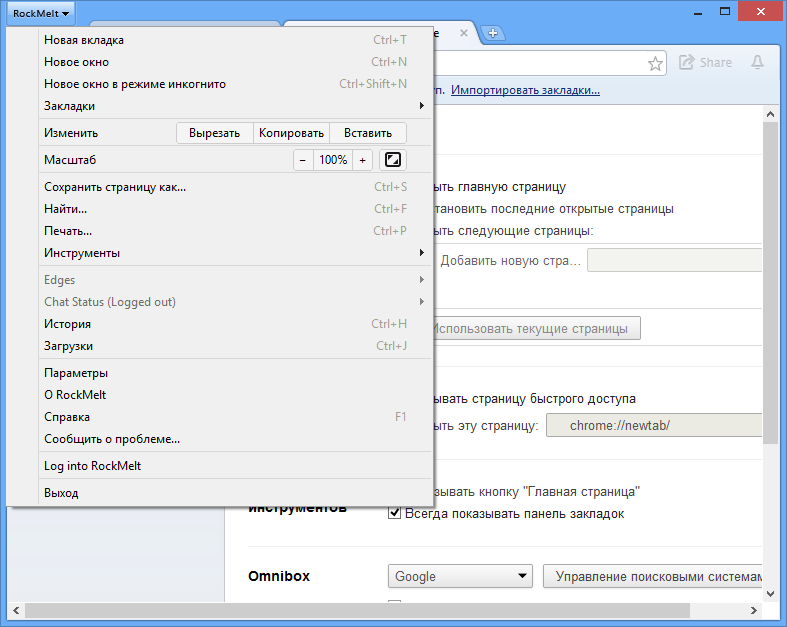Click the vertical scrollbar up arrow
Screen dimensions: 787x627
pyautogui.click(x=770, y=114)
